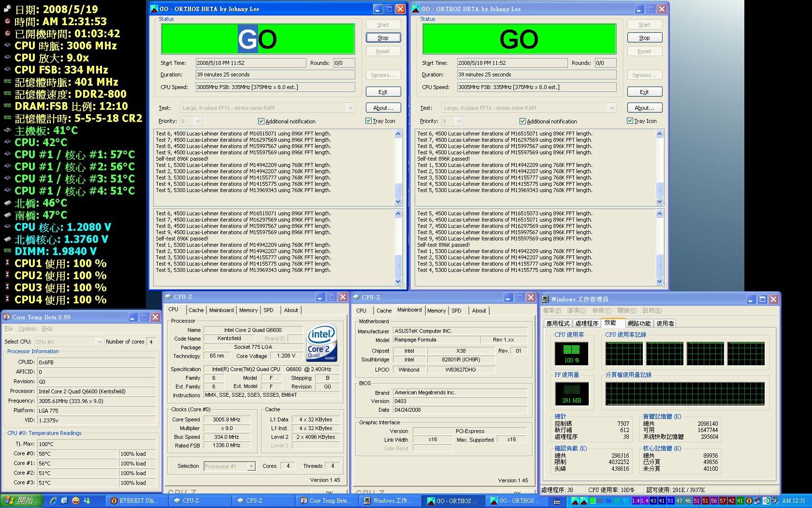The width and height of the screenshot is (812, 508).
Task: Open Test dropdown in right ORTHOS window
Action: coord(612,108)
